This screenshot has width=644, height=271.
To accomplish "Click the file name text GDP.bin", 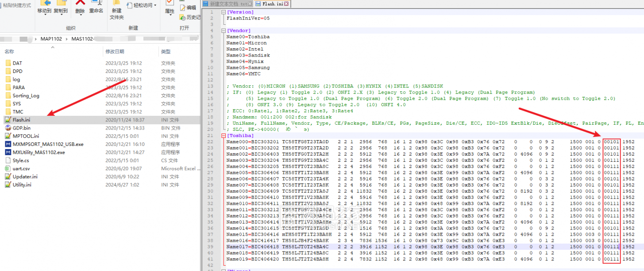I will (x=22, y=128).
